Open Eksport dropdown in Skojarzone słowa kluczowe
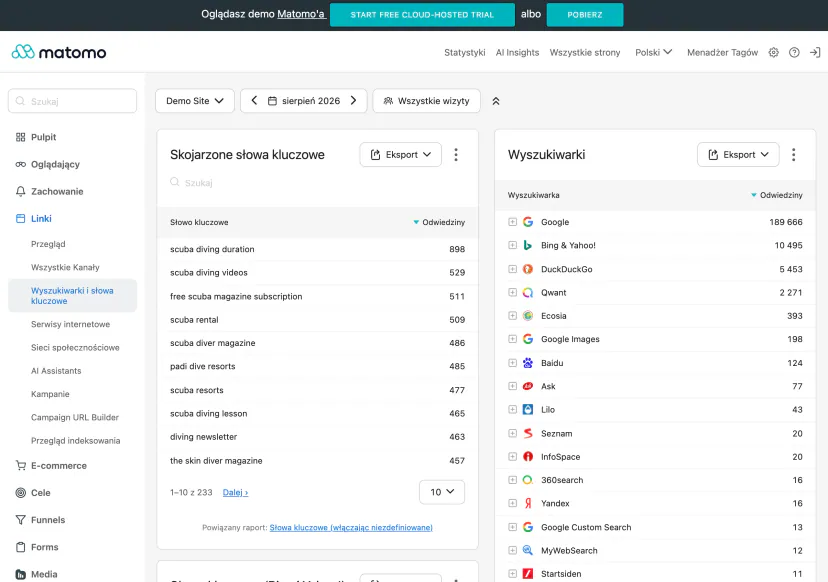This screenshot has height=582, width=828. pyautogui.click(x=400, y=155)
